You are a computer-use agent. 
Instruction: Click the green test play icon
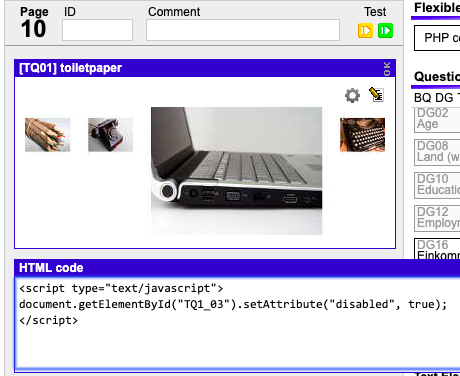click(x=385, y=31)
